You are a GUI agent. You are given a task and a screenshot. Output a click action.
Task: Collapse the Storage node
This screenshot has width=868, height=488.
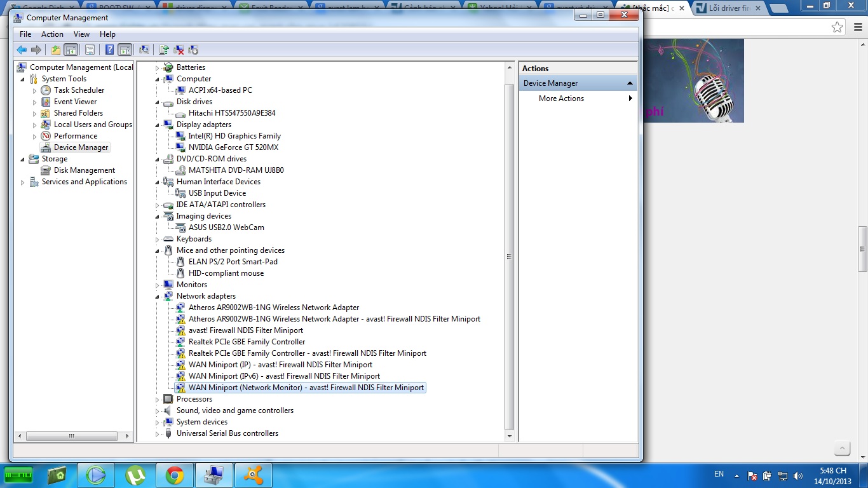[x=23, y=159]
